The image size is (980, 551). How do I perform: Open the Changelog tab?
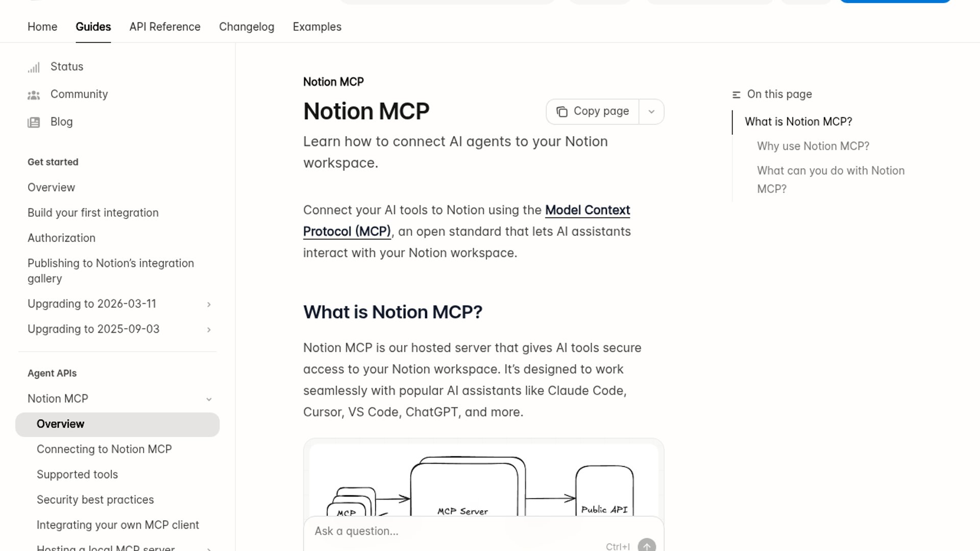pyautogui.click(x=247, y=27)
